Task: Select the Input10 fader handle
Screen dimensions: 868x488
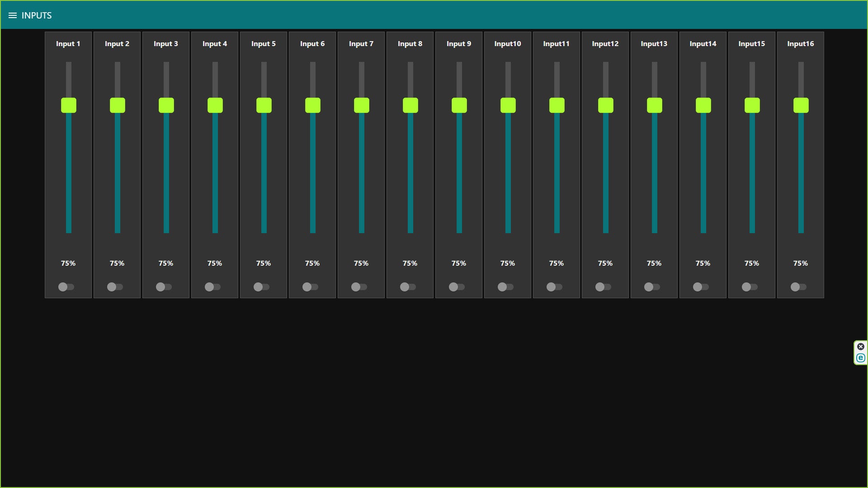Action: [x=508, y=105]
